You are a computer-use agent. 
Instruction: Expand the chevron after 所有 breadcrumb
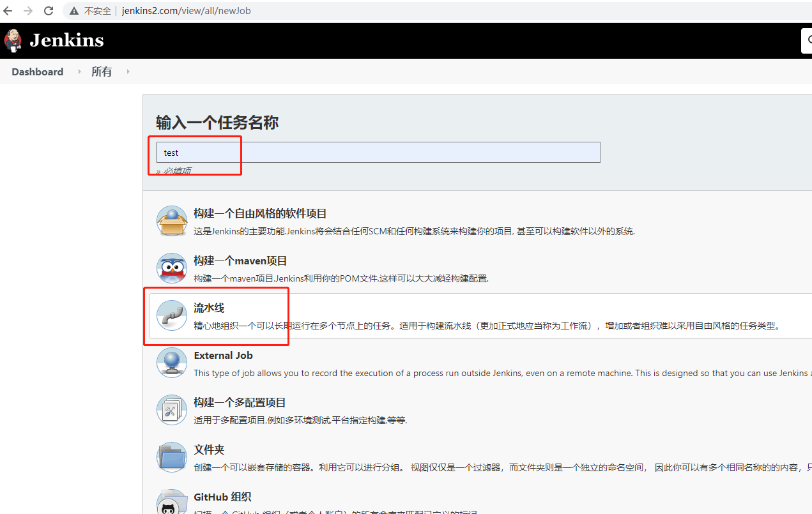click(x=127, y=72)
